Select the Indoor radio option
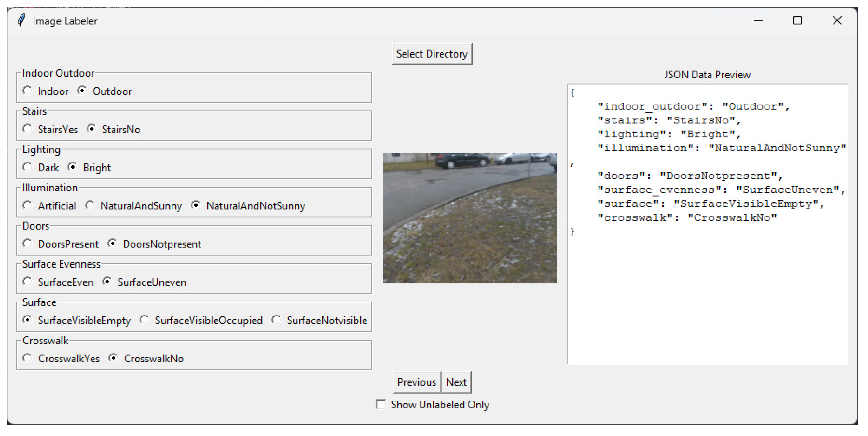Screen dimensions: 868x436 (x=27, y=91)
